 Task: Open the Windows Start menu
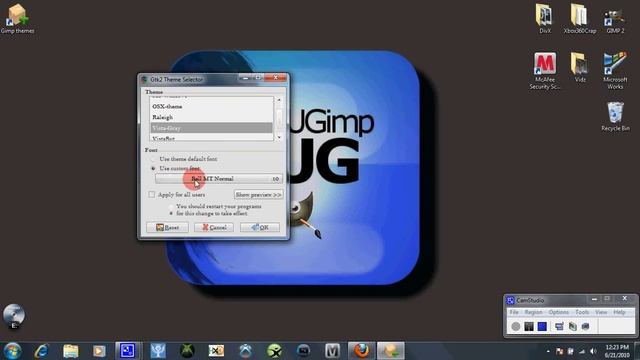(12, 351)
